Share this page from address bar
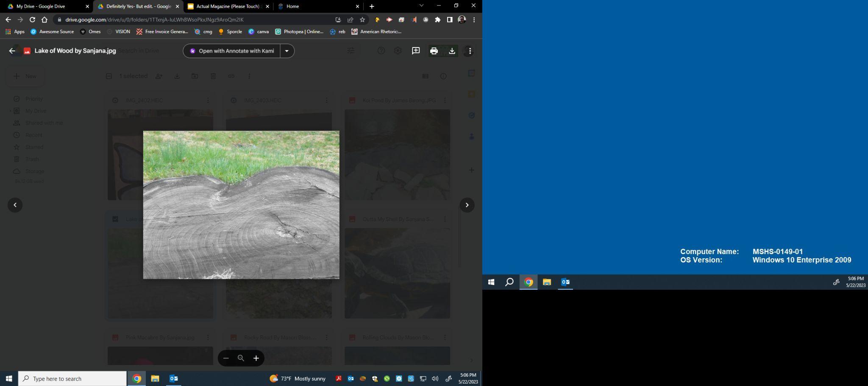The image size is (868, 386). coord(351,20)
